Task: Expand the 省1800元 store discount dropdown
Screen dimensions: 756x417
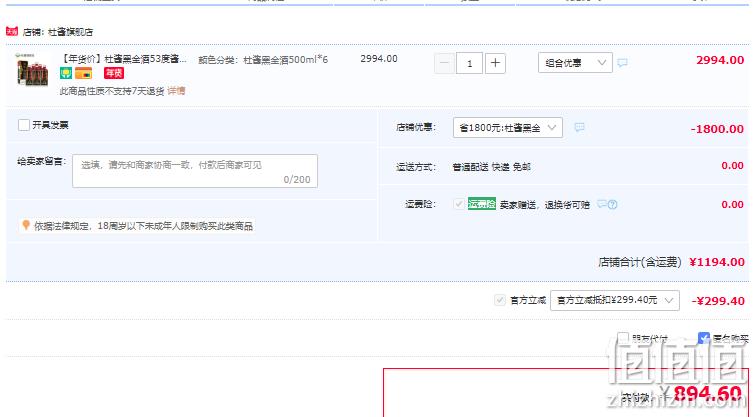Action: 508,128
